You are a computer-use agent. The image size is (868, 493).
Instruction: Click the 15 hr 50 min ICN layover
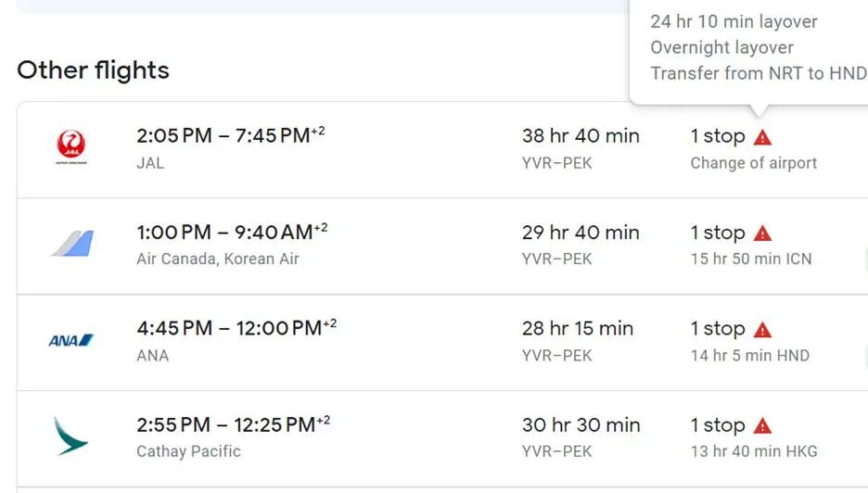751,259
